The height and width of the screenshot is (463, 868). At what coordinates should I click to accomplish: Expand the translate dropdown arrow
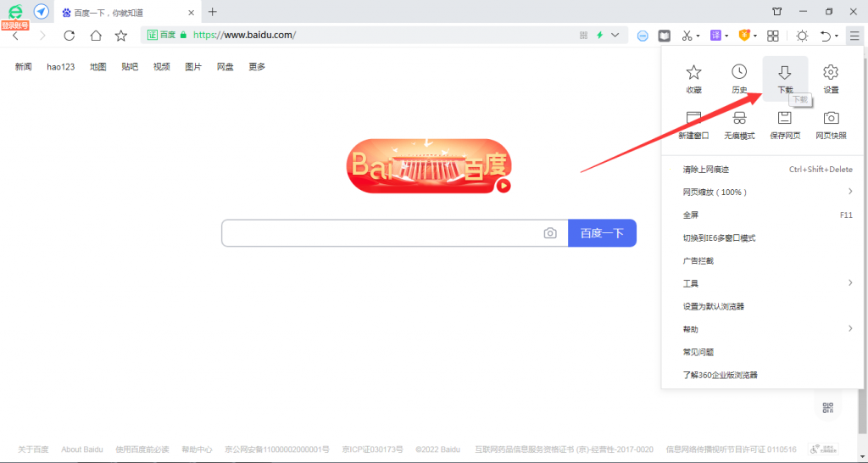726,36
